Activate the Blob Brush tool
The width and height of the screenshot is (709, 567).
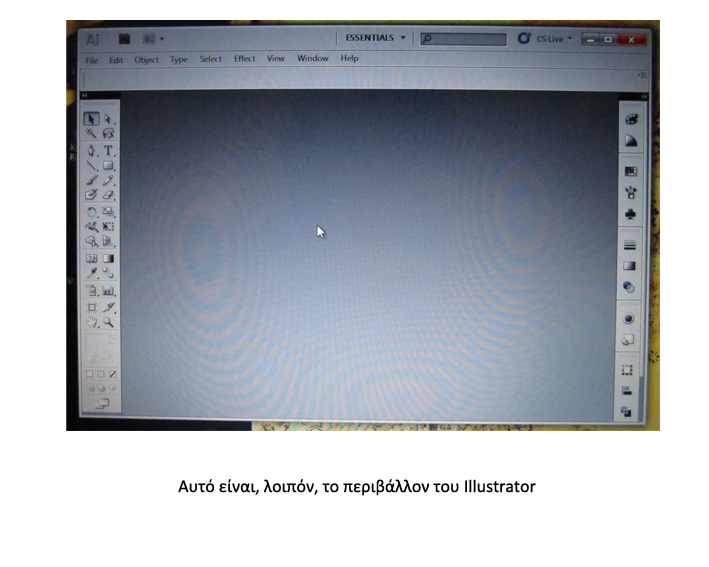(x=91, y=194)
